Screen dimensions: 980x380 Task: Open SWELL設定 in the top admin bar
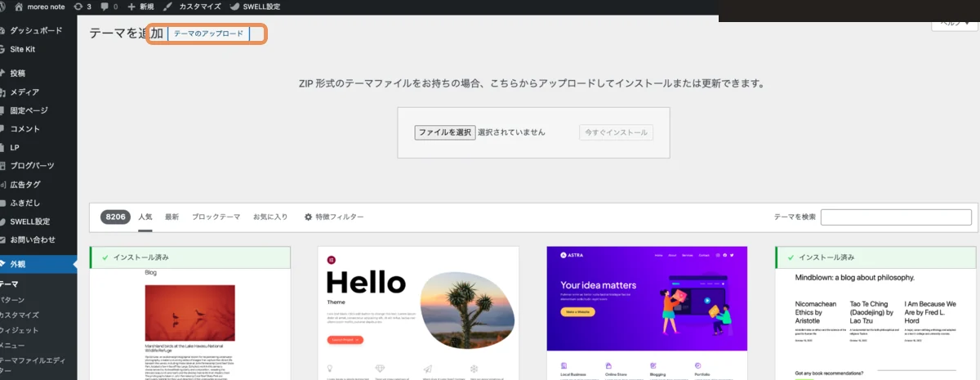click(255, 6)
